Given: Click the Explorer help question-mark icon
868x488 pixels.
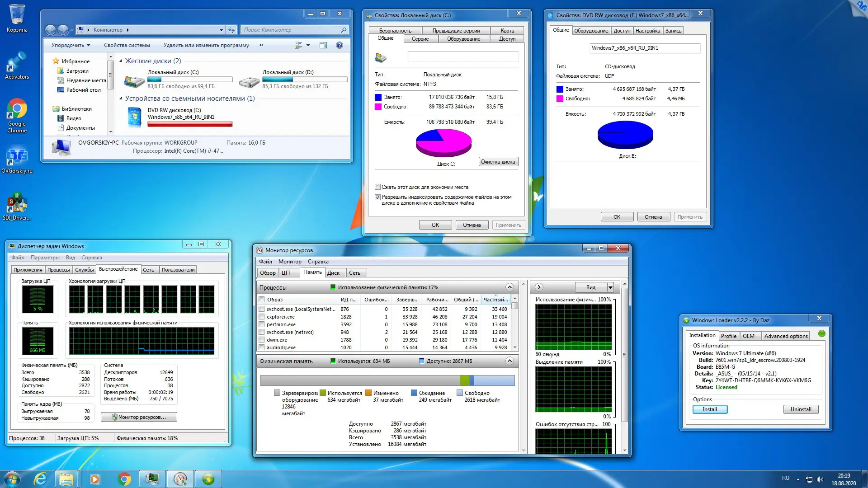Looking at the screenshot, I should [x=340, y=45].
